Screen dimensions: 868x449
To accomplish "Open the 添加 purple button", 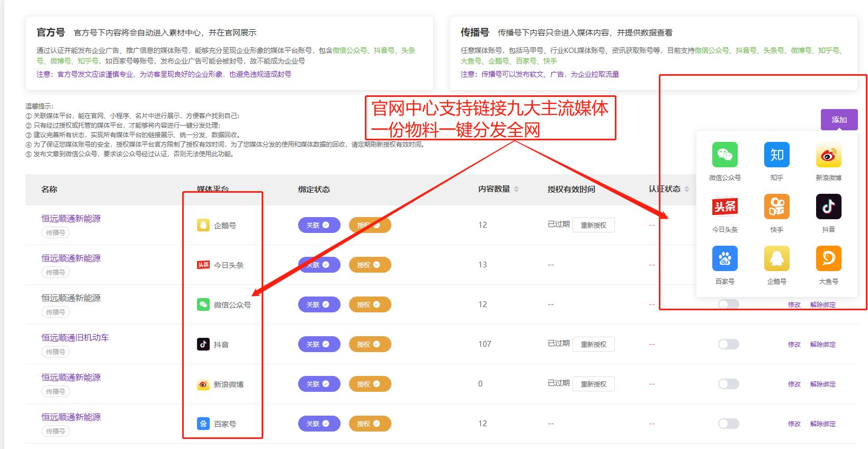I will coord(839,120).
